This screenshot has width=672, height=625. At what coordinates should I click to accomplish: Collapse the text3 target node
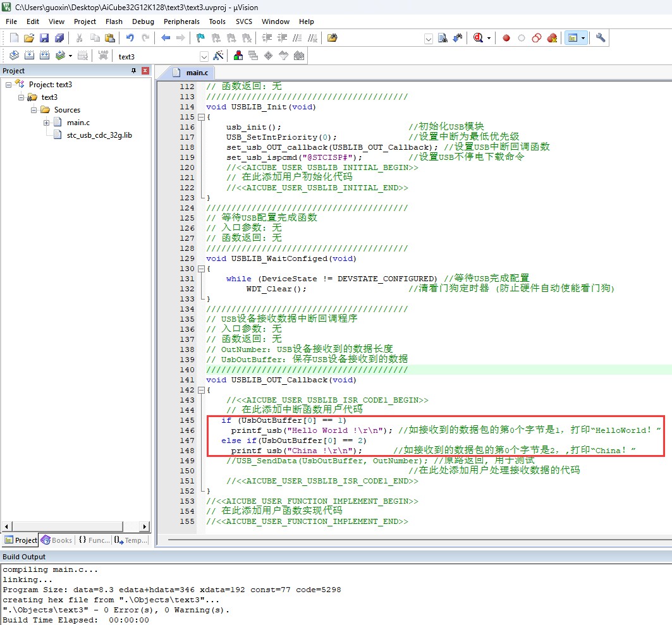(21, 97)
